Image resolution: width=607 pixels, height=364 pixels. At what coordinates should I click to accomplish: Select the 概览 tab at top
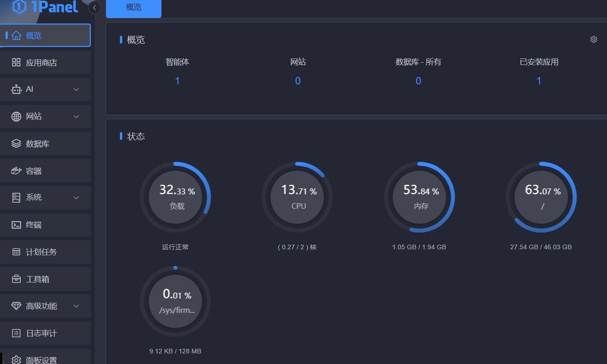click(x=134, y=8)
